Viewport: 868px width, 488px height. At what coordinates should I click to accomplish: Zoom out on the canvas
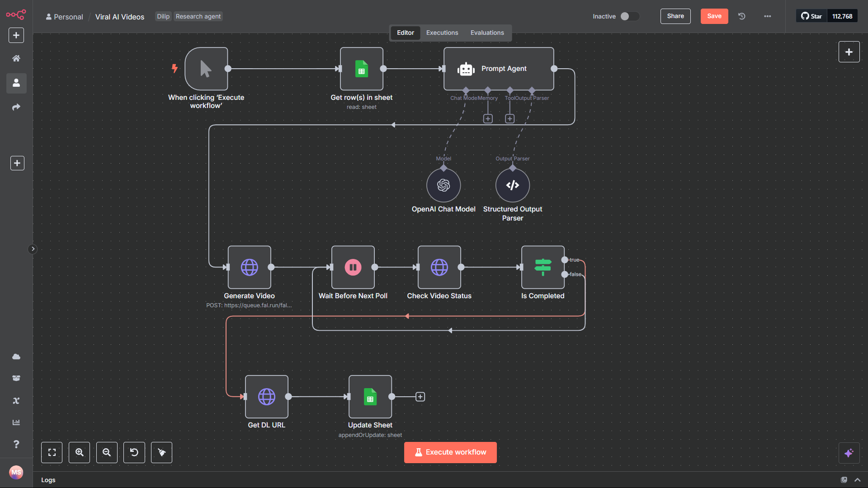(107, 452)
